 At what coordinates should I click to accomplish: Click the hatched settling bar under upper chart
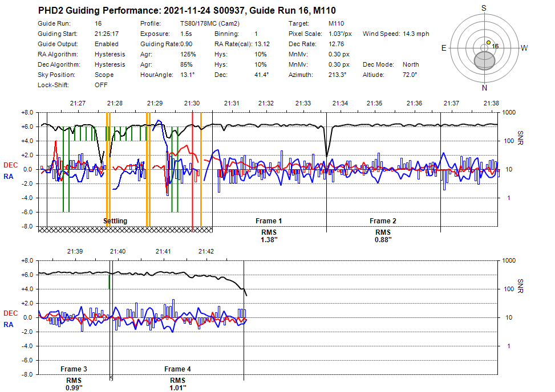tap(125, 230)
